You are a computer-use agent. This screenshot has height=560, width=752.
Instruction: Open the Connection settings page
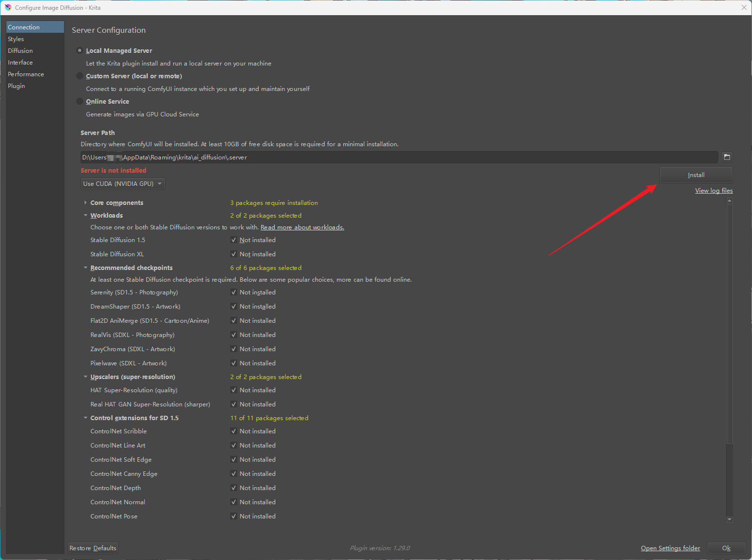[35, 27]
